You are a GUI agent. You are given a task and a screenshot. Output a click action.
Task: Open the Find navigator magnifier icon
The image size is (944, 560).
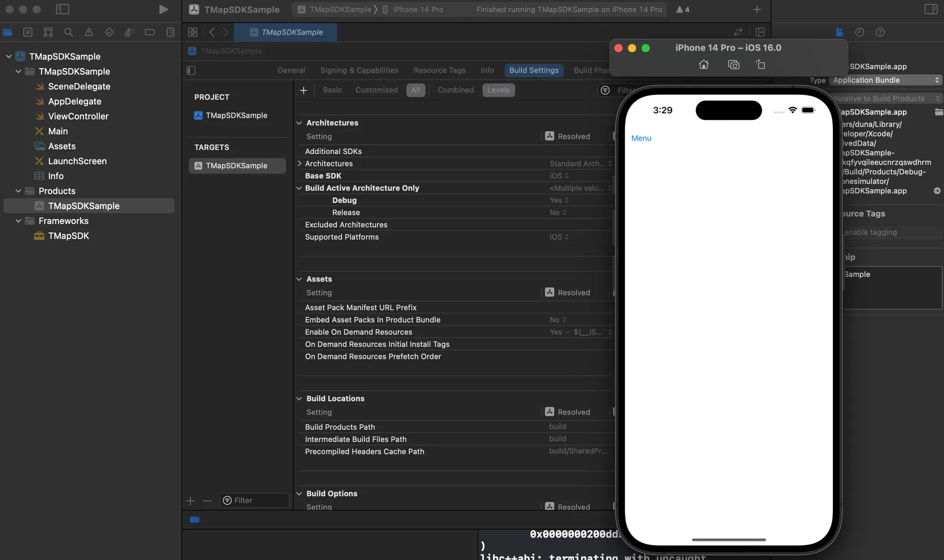coord(68,32)
